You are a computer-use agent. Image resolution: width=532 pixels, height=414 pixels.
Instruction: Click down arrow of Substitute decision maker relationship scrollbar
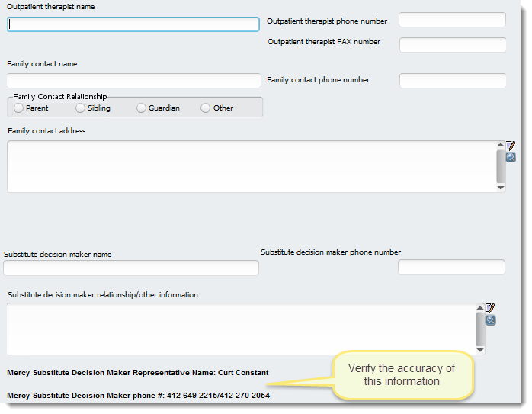click(480, 350)
